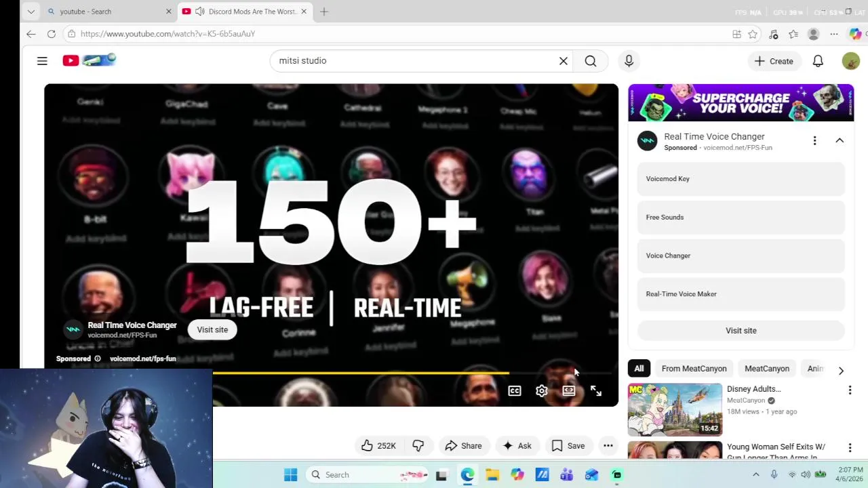
Task: Open the Create menu
Action: pyautogui.click(x=774, y=61)
